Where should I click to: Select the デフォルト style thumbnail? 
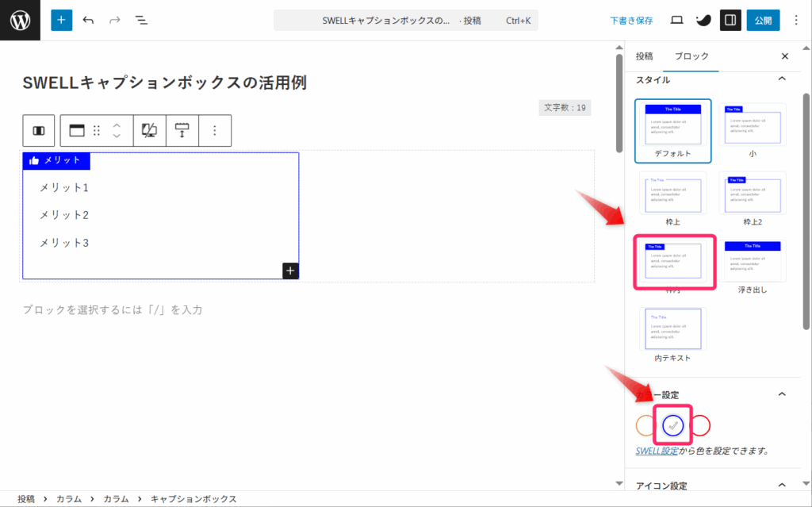click(672, 131)
